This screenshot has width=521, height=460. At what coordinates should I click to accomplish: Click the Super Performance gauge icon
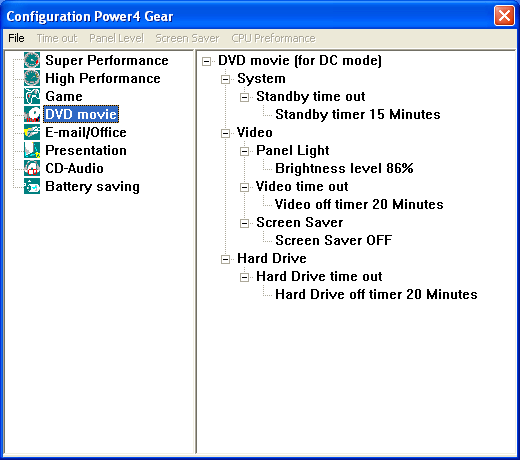[32, 60]
